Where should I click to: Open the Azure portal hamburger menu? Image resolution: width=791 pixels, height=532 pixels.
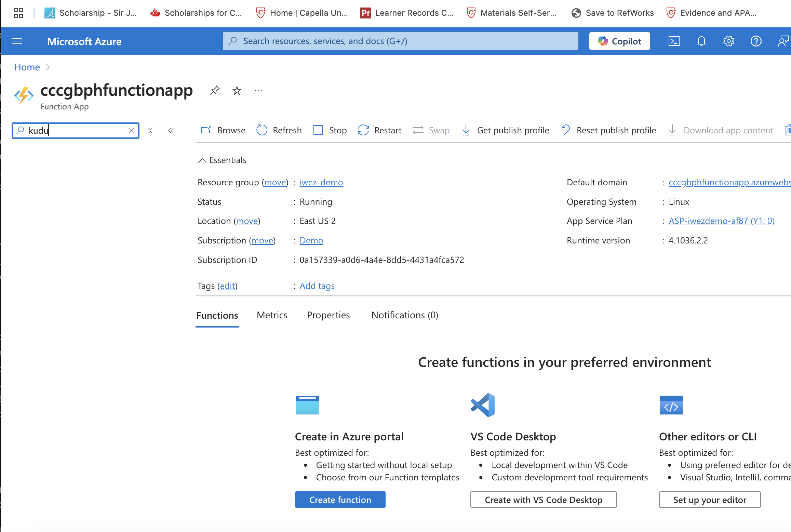click(x=17, y=41)
